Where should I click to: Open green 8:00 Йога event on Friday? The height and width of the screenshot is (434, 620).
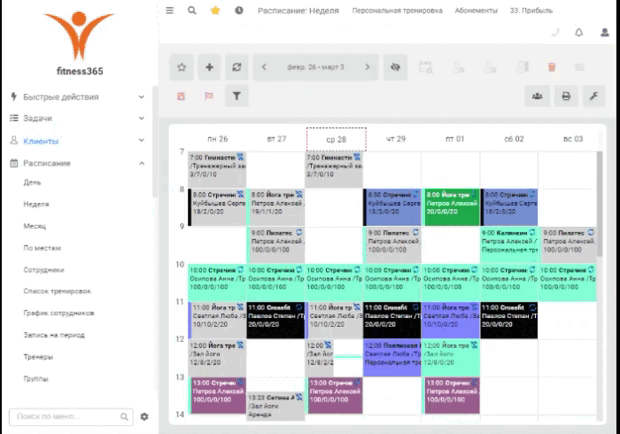451,208
